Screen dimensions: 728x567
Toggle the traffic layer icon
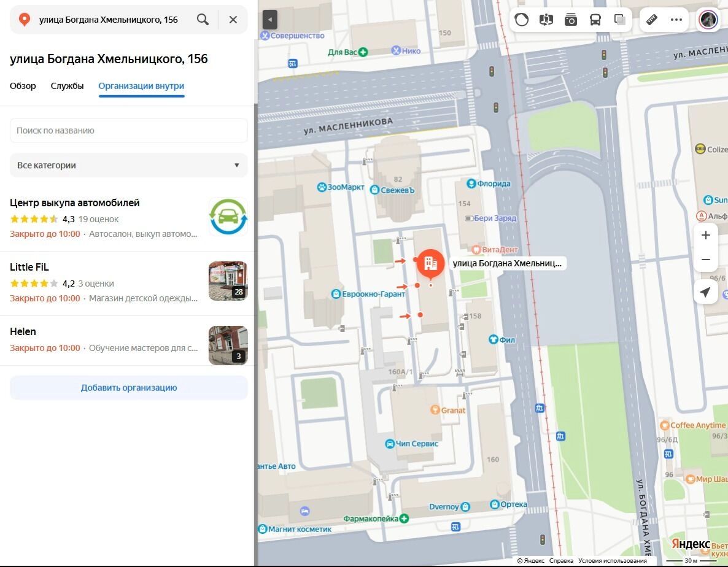pos(521,20)
